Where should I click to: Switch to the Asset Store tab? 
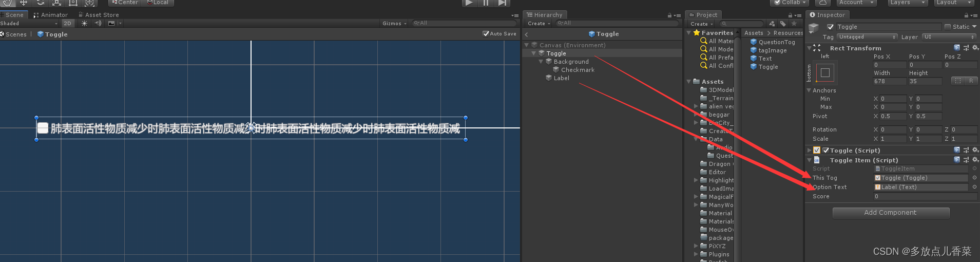(x=99, y=15)
